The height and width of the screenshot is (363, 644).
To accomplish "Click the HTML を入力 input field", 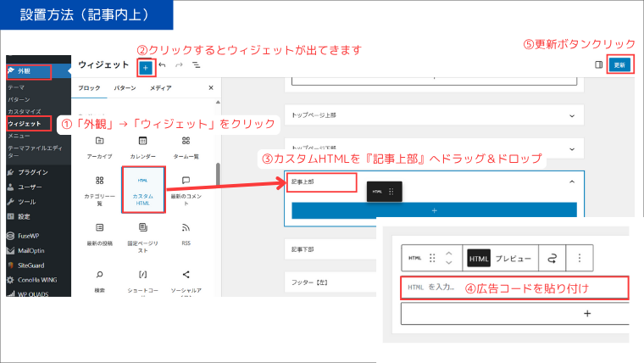I will tap(514, 288).
